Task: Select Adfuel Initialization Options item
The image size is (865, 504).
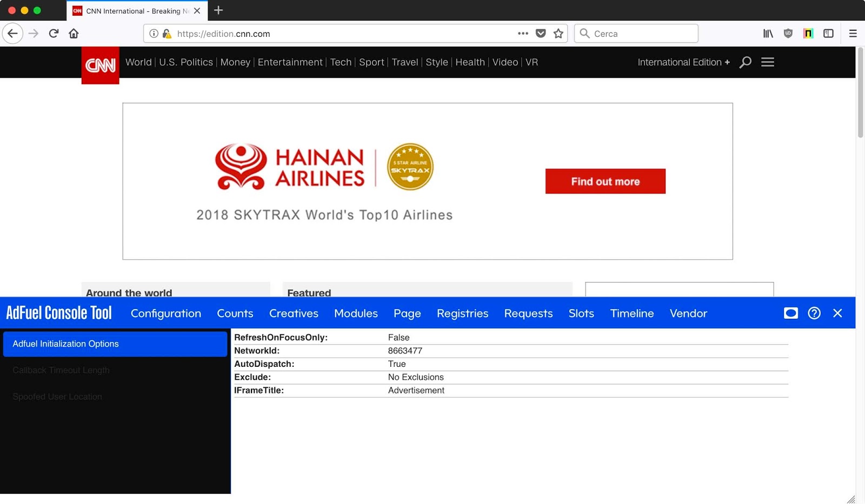Action: point(115,344)
